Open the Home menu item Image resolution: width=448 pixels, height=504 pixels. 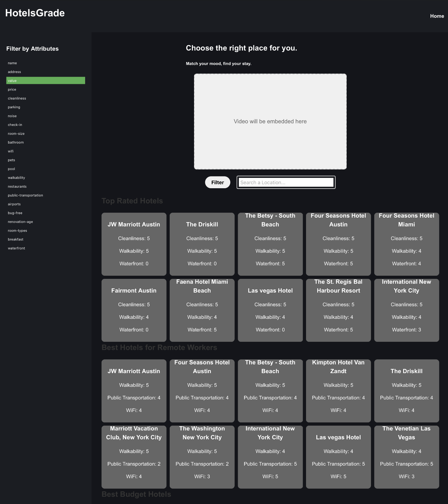(437, 16)
